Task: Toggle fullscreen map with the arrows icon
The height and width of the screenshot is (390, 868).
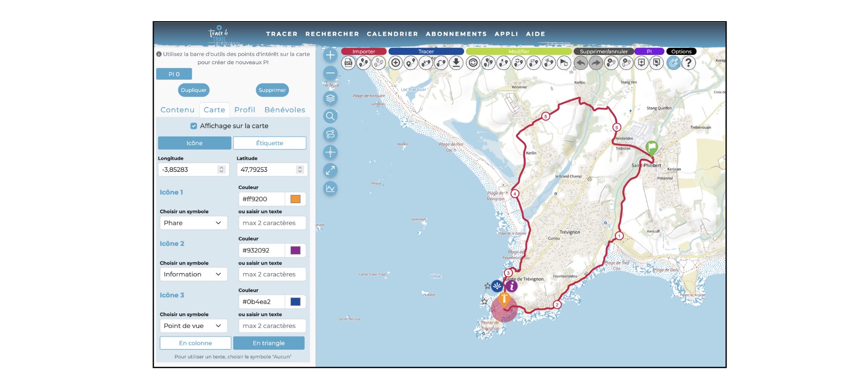Action: tap(330, 170)
